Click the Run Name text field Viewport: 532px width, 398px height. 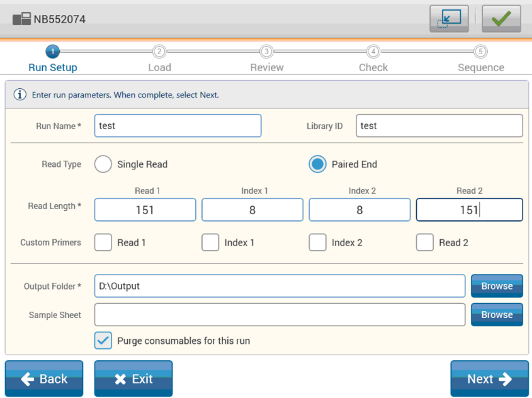tap(178, 126)
